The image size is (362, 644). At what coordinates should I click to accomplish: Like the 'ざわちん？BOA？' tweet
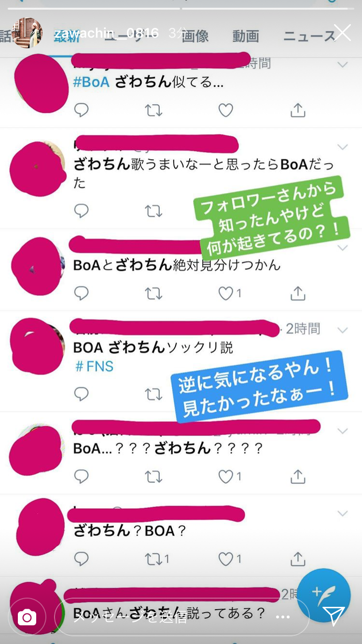click(x=226, y=559)
